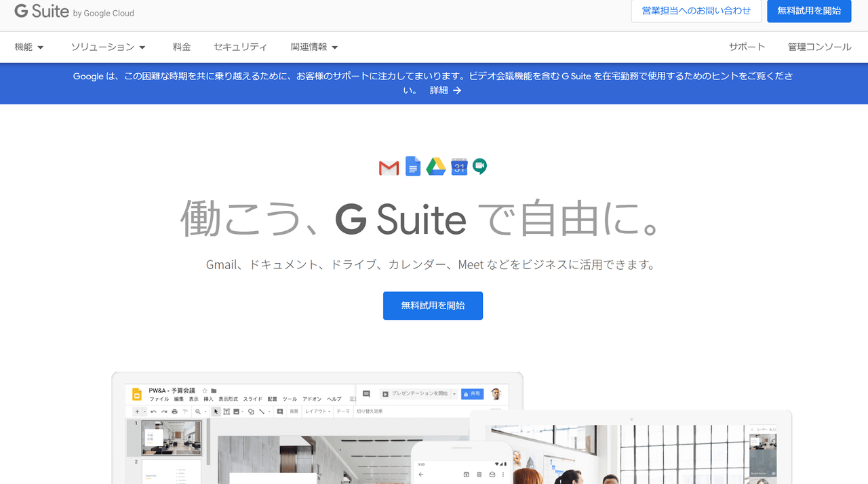Open the ファイル menu in Slides mockup
Image resolution: width=868 pixels, height=484 pixels.
[x=159, y=399]
